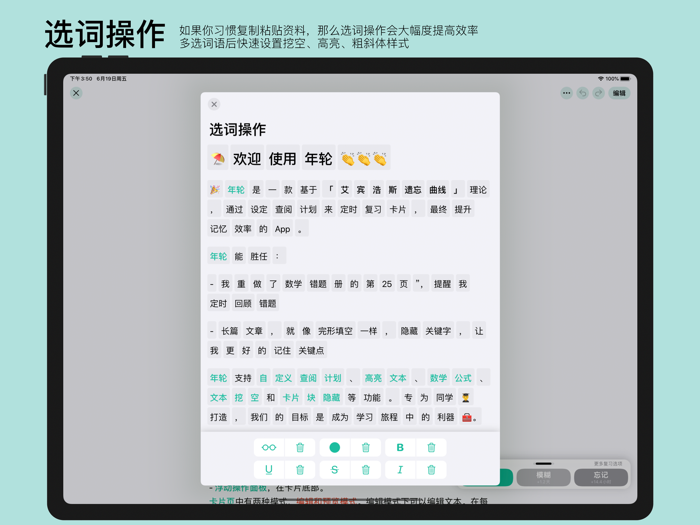This screenshot has height=525, width=700.
Task: Open 更多复习选项 link
Action: point(608,464)
